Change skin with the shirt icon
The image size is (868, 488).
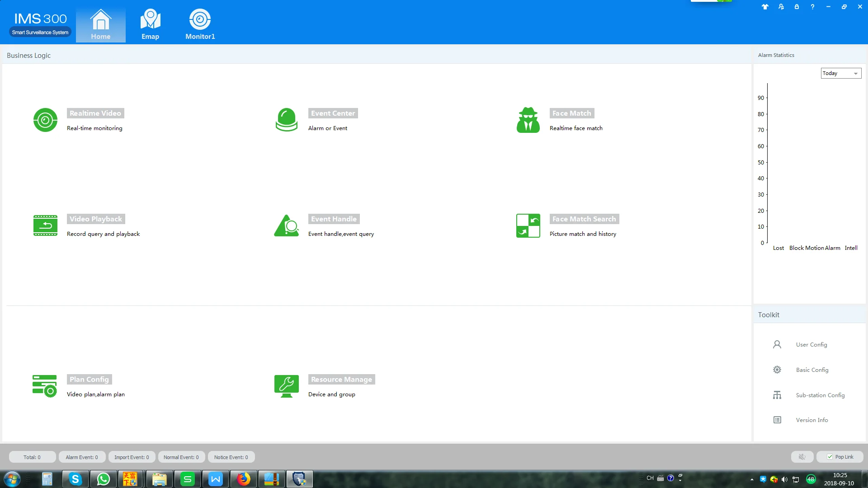pyautogui.click(x=765, y=7)
